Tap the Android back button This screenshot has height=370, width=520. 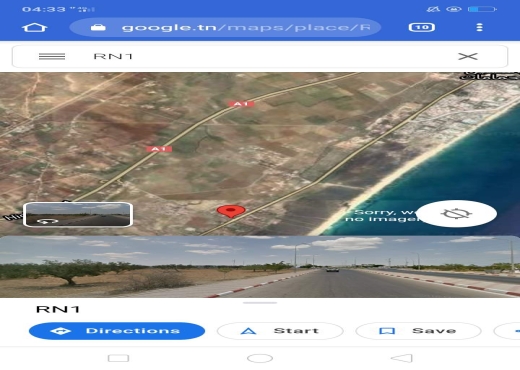[402, 358]
